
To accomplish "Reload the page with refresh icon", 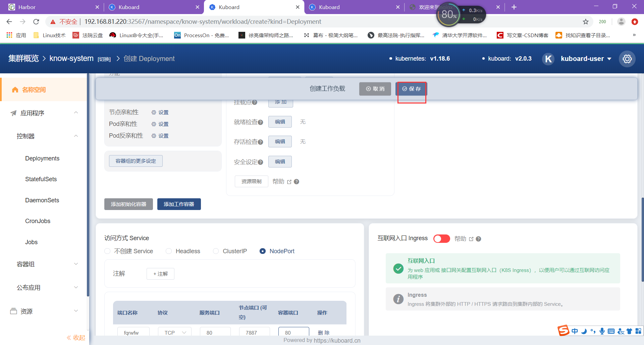I will (36, 22).
